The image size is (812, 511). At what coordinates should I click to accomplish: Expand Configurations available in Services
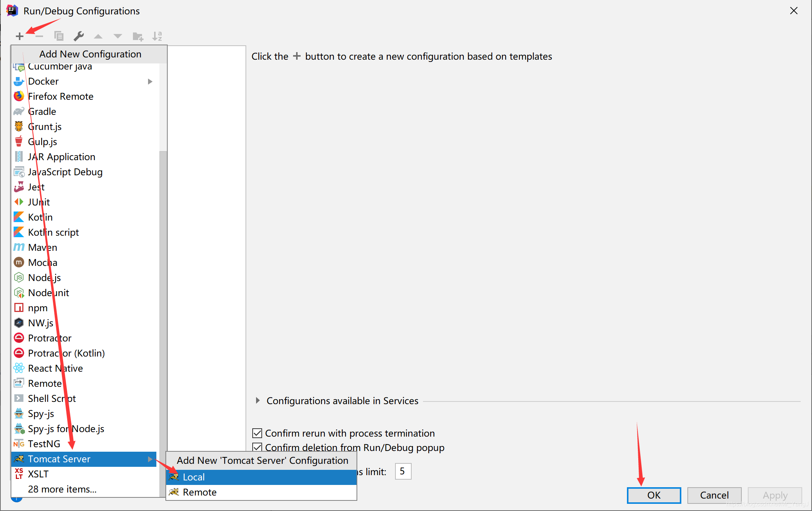[258, 400]
